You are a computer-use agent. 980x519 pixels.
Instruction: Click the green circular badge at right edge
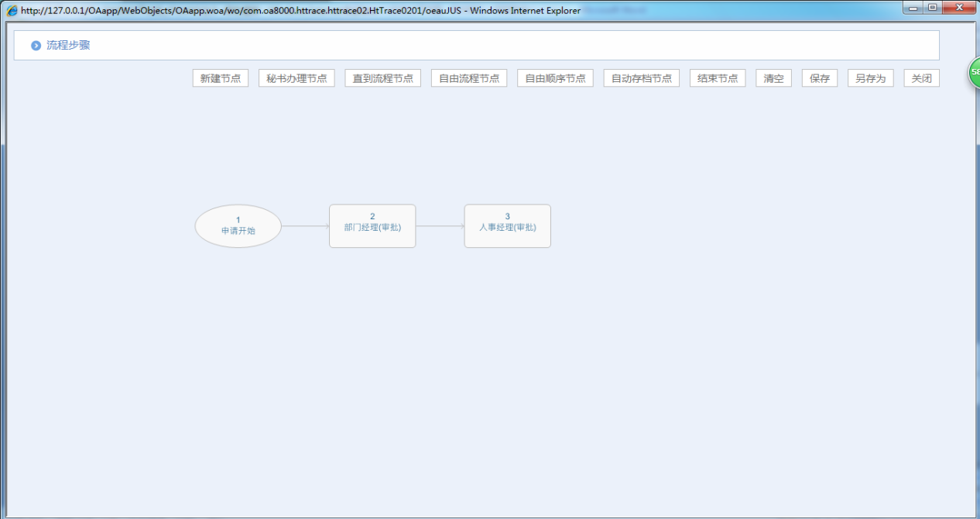click(x=974, y=72)
